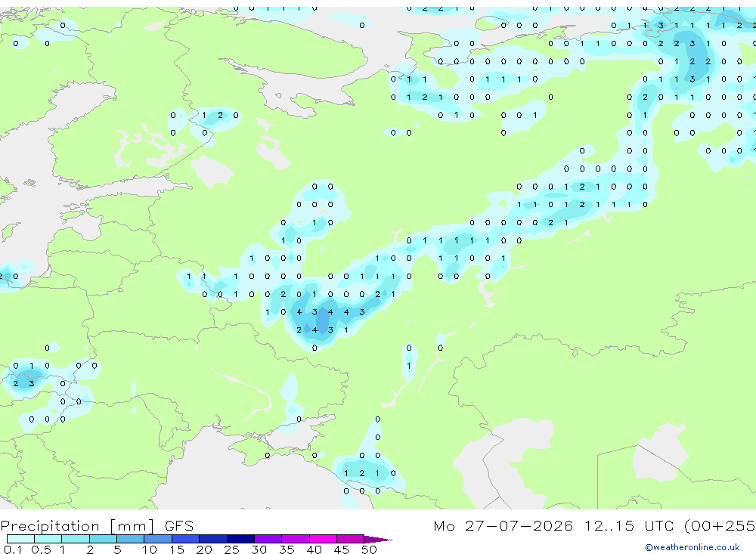Click the 0.1–0.5 mm lightest cyan legend swatch

point(20,539)
